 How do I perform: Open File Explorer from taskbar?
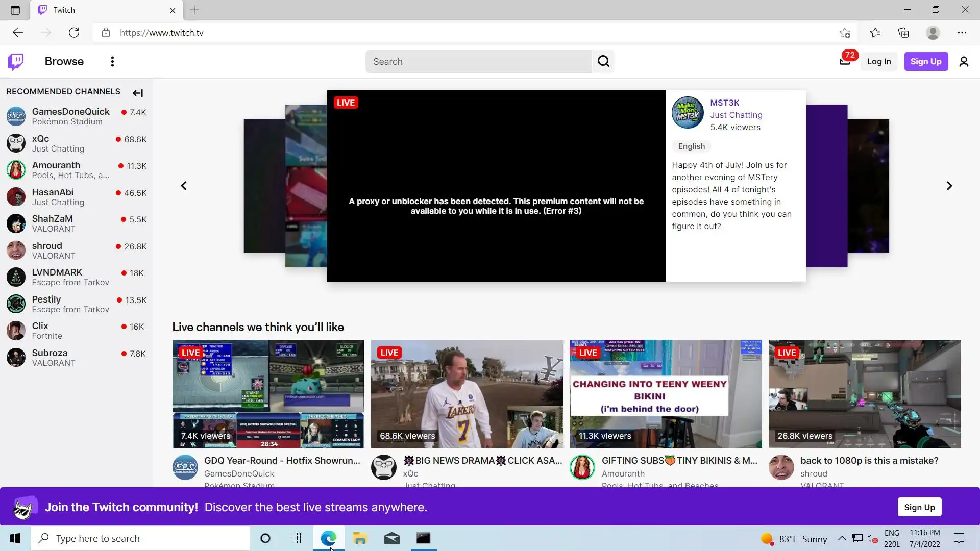point(360,538)
